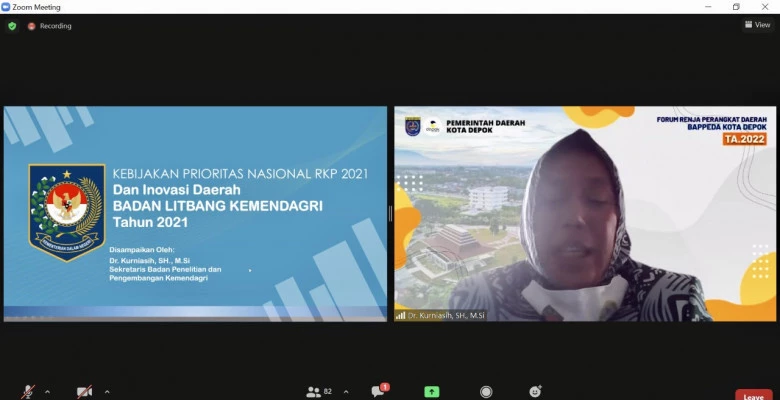This screenshot has height=400, width=780.
Task: Click the signal strength icon on video tile
Action: pyautogui.click(x=400, y=315)
